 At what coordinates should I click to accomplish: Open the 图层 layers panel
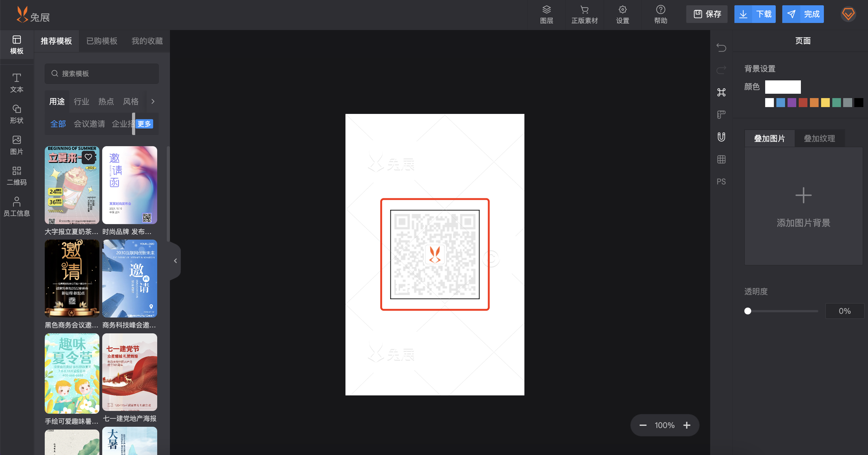pos(546,15)
